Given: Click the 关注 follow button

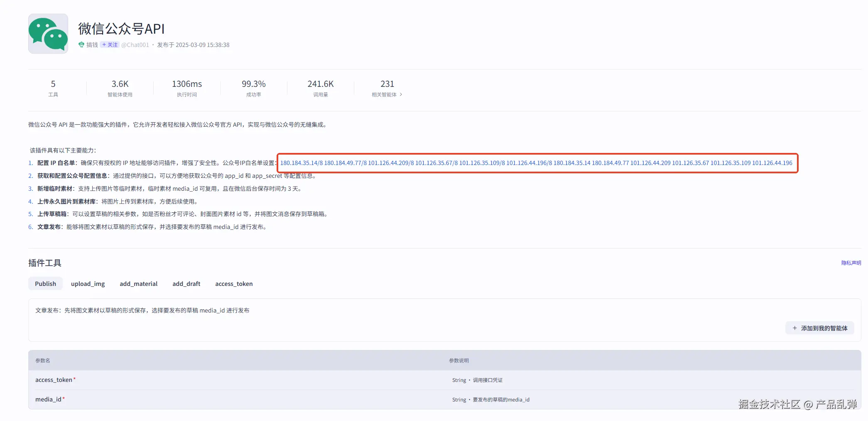Looking at the screenshot, I should 110,45.
